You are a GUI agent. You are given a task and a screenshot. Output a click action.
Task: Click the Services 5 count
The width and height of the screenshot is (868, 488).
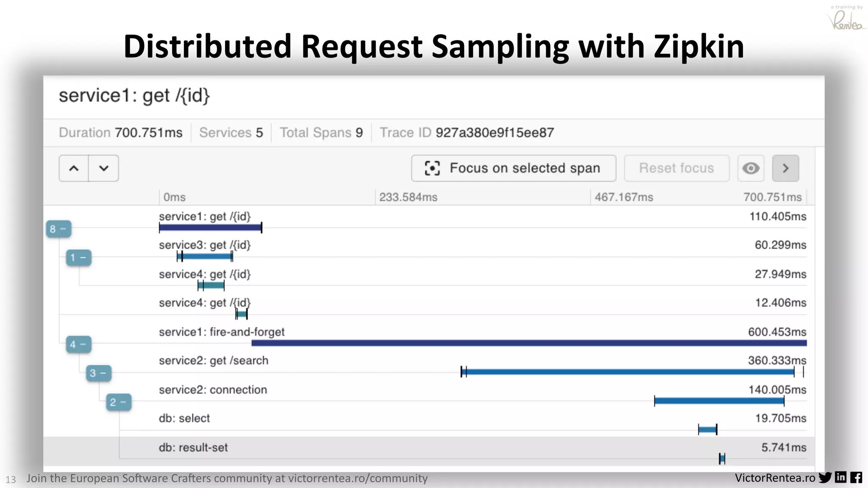point(259,133)
